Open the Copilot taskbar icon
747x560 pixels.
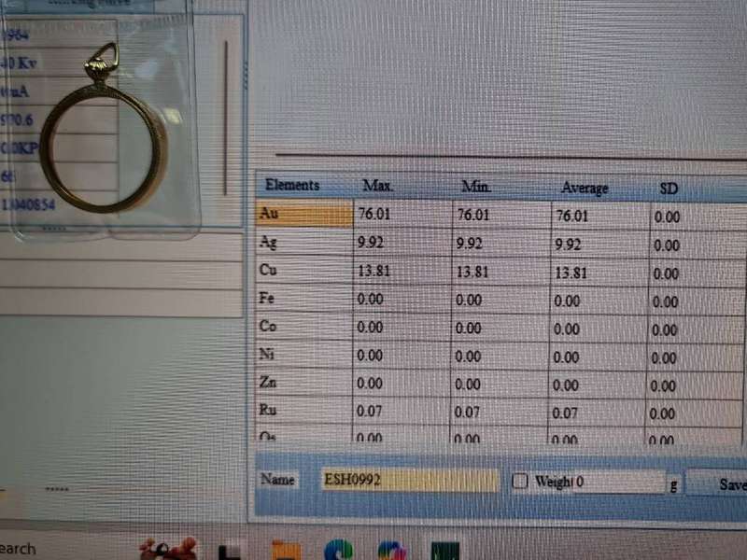(391, 551)
